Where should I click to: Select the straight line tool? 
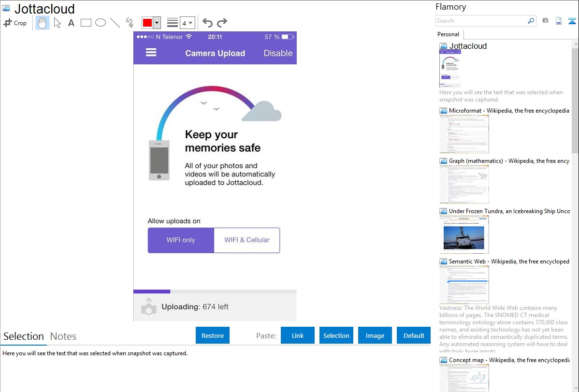115,23
